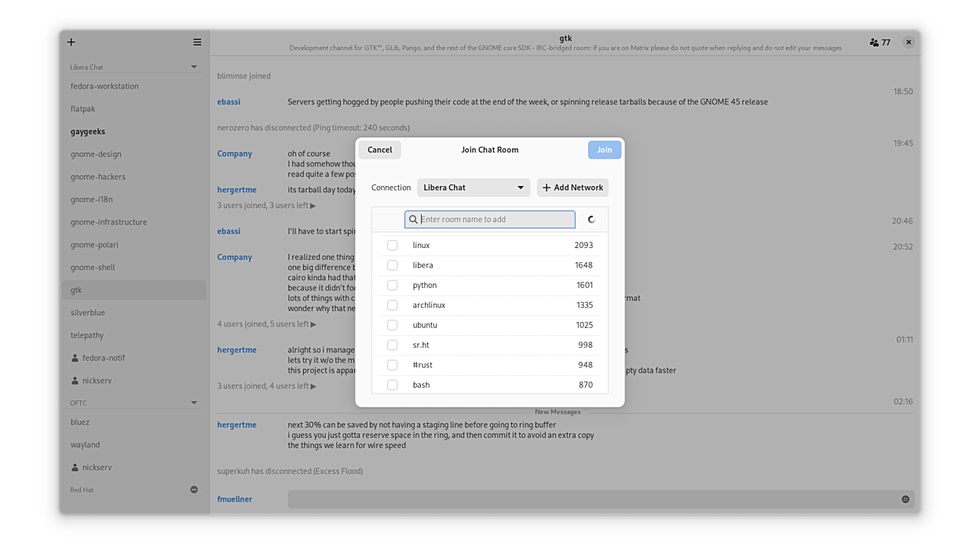Open fedora-notif private chat with person icon
Screen dimensions: 980x551
pyautogui.click(x=103, y=358)
